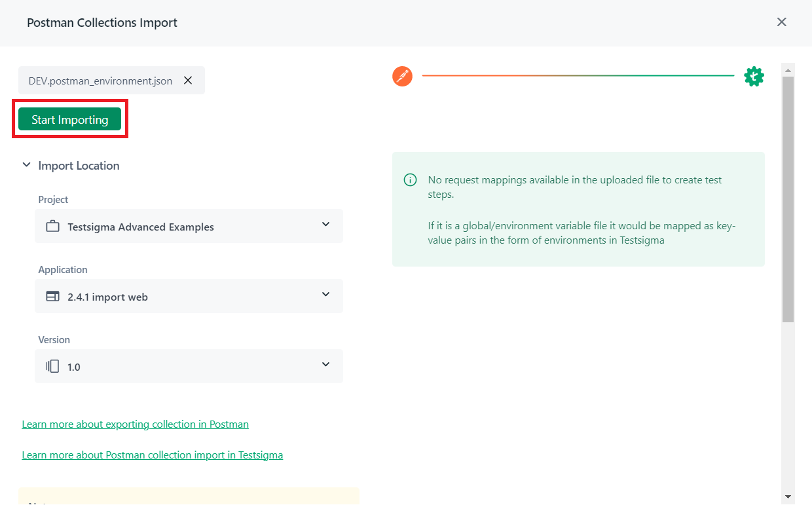Click the briefcase icon in Project field
Image resolution: width=812 pixels, height=524 pixels.
click(x=52, y=227)
